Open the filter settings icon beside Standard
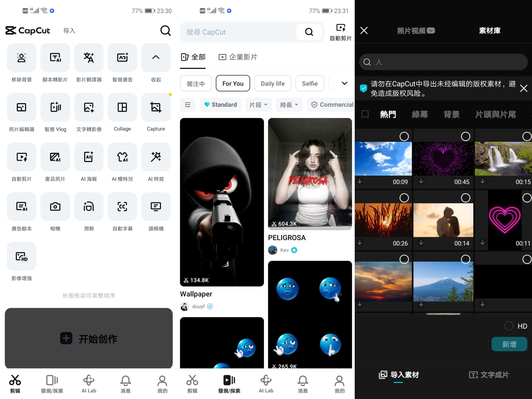Viewport: 532px width, 399px height. [x=187, y=105]
